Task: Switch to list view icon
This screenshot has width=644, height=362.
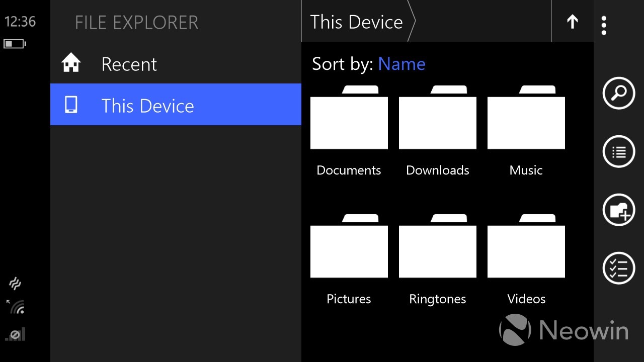Action: (619, 151)
